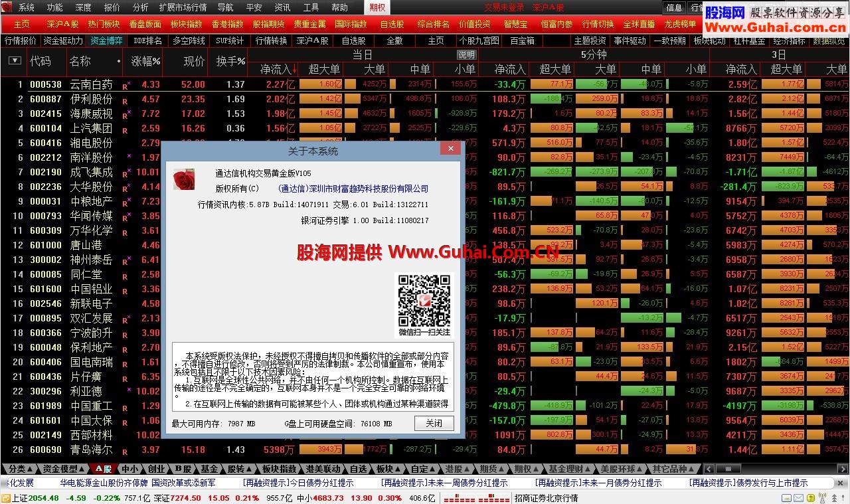
Task: Click the rose icon in the about dialog
Action: (x=184, y=179)
